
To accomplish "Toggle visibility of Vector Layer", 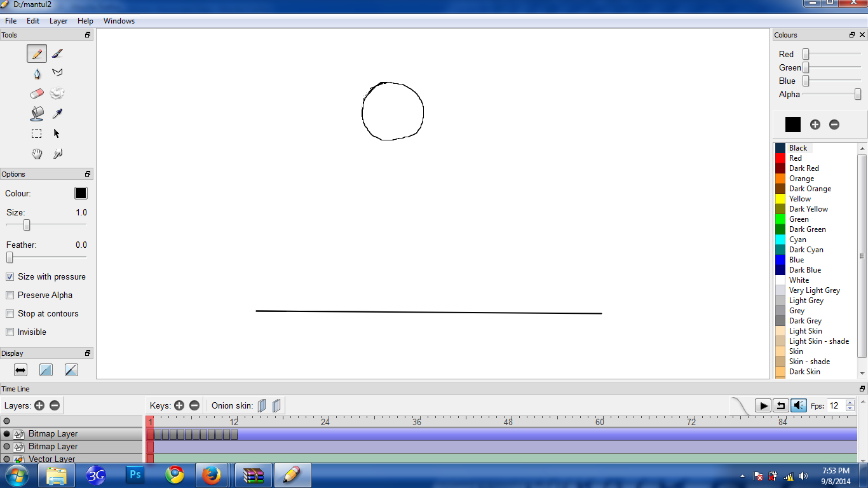I will 7,459.
